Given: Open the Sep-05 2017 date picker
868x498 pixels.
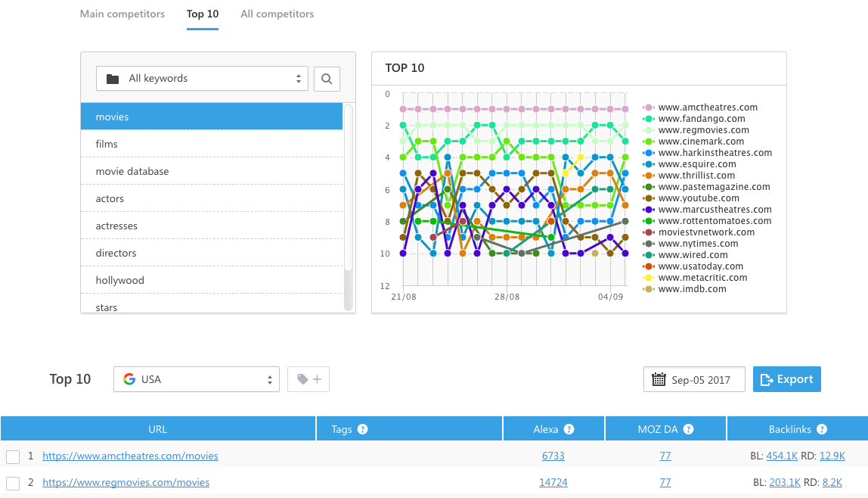Looking at the screenshot, I should coord(694,379).
